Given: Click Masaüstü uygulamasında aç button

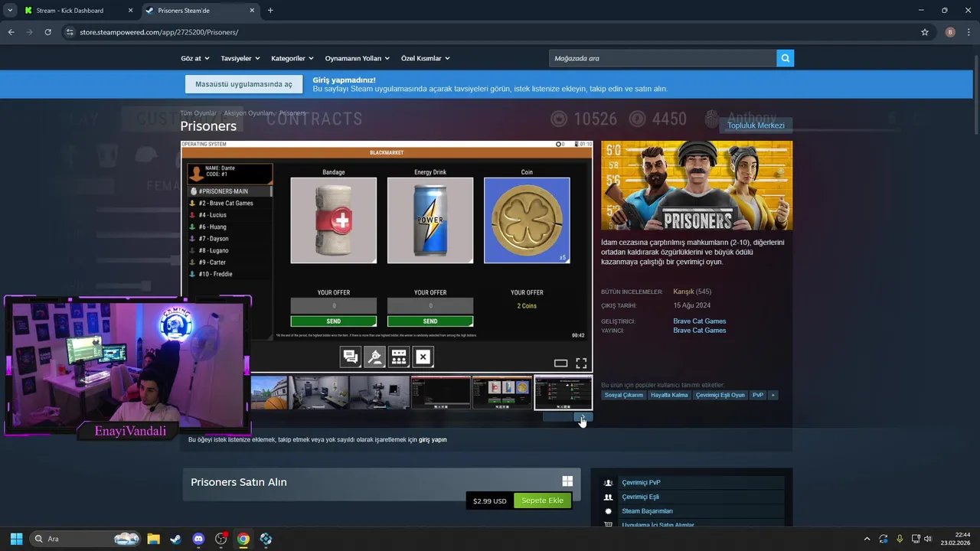Looking at the screenshot, I should click(x=243, y=84).
